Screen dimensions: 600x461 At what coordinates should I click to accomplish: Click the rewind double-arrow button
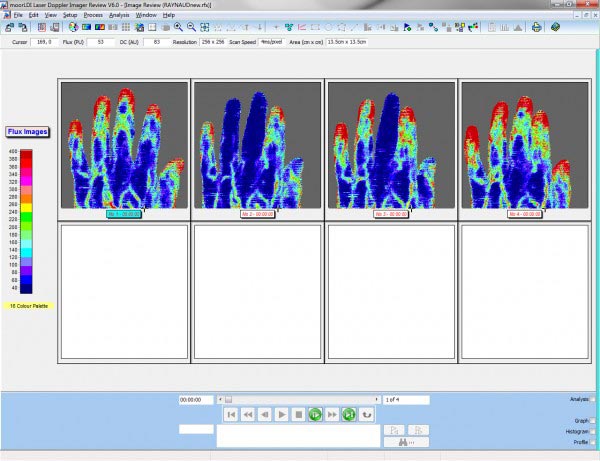[x=248, y=413]
